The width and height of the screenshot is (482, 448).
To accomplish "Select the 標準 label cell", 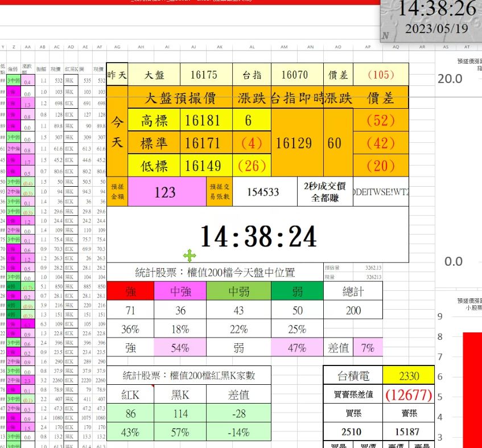I will pyautogui.click(x=154, y=143).
